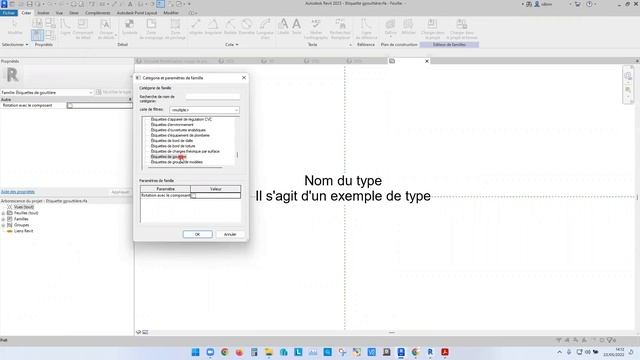Click the Modifier arrow tool in the ribbon
Image resolution: width=640 pixels, height=360 pixels.
point(15,27)
